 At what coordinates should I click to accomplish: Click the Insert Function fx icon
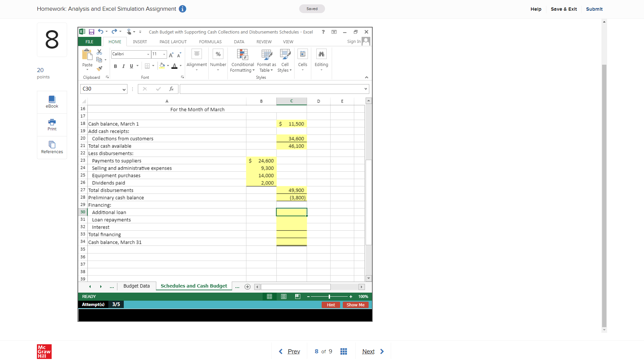click(x=171, y=89)
